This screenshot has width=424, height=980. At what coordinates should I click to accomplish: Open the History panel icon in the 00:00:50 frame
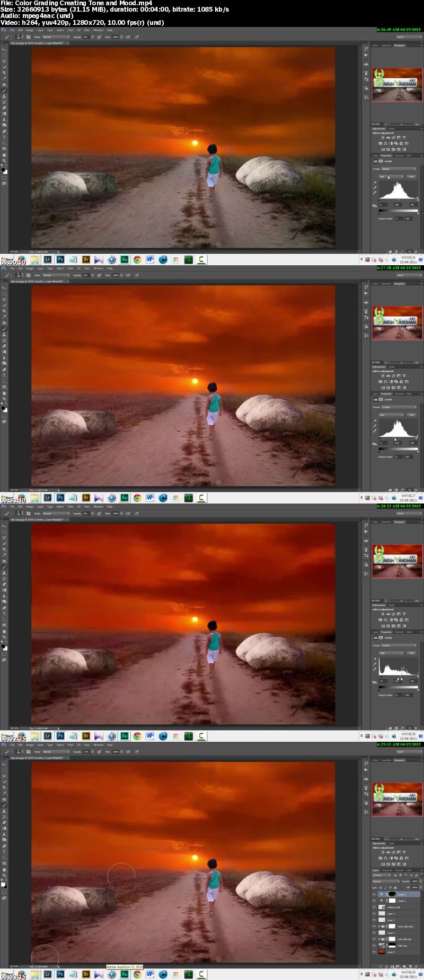(366, 49)
